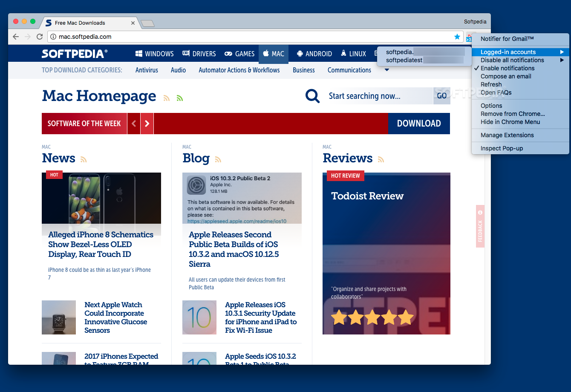Close the Free Mac Downloads tab

click(133, 23)
